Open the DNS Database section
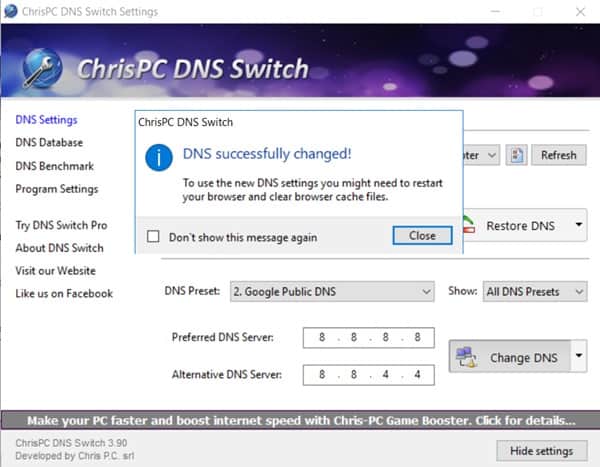This screenshot has height=467, width=600. coord(49,142)
